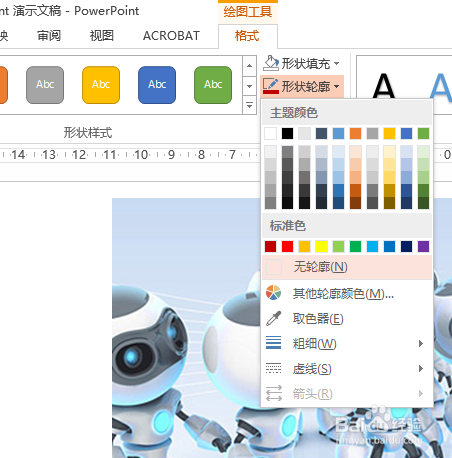The height and width of the screenshot is (458, 452).
Task: Pick light green standard color swatch
Action: coord(338,247)
